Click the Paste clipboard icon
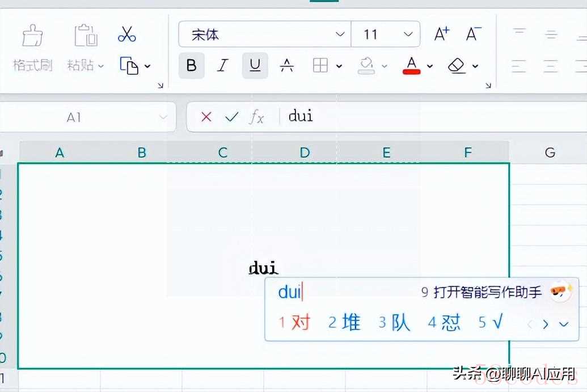Image resolution: width=587 pixels, height=392 pixels. tap(86, 36)
